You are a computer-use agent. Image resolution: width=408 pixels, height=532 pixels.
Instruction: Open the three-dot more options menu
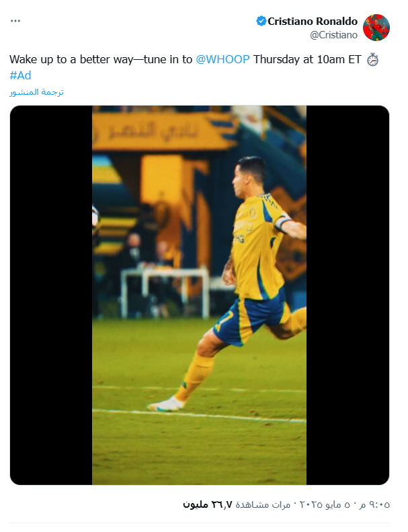click(x=15, y=21)
